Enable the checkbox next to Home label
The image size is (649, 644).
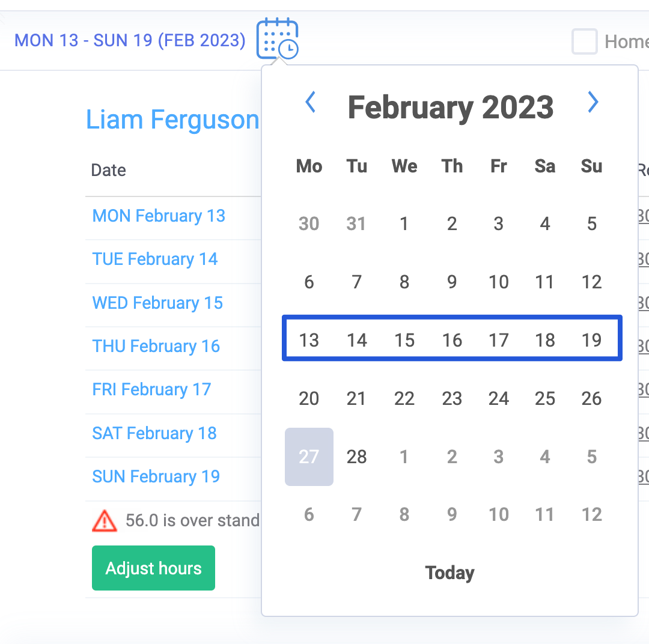tap(584, 41)
